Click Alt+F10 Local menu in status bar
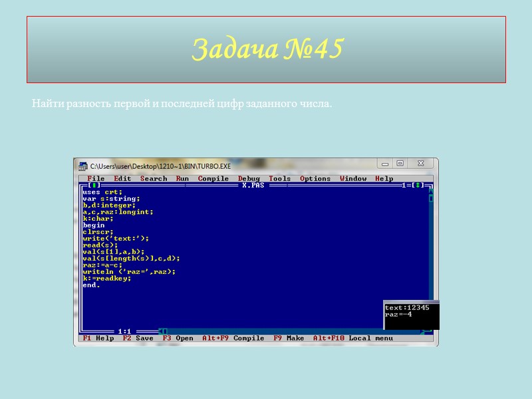The image size is (532, 399). [x=353, y=338]
